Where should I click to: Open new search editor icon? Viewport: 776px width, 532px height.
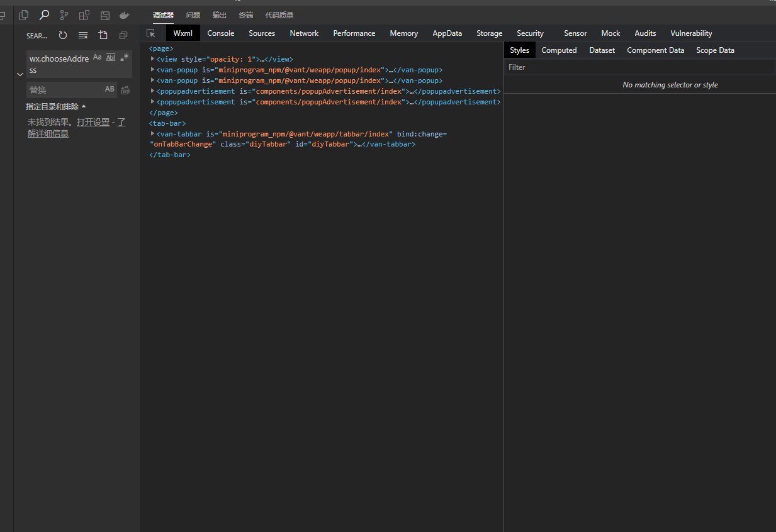pyautogui.click(x=103, y=36)
